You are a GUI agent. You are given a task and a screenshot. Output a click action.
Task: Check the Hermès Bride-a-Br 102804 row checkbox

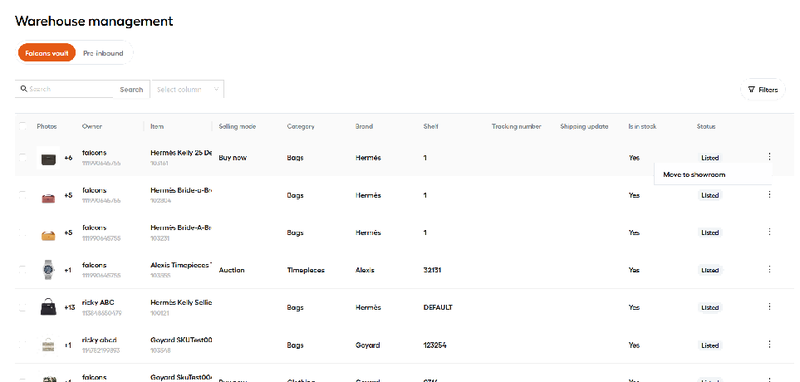click(22, 195)
